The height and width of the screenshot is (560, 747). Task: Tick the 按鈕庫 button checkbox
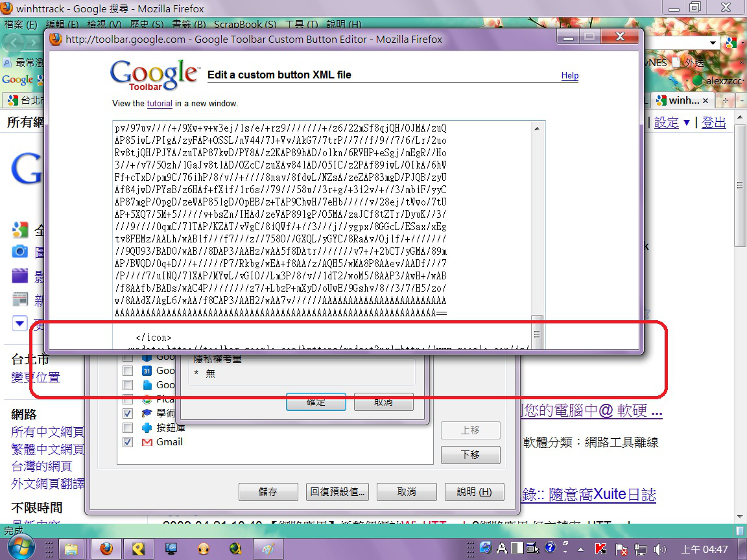(x=128, y=428)
